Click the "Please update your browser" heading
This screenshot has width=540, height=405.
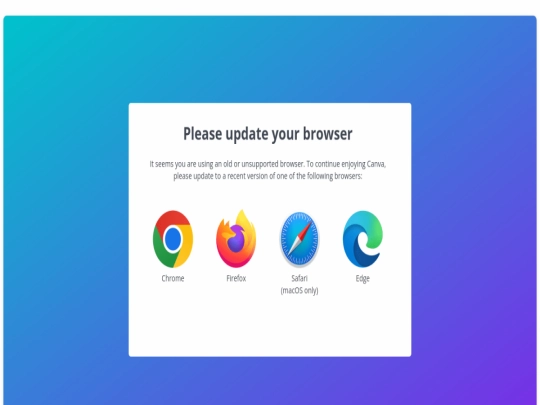(x=268, y=134)
